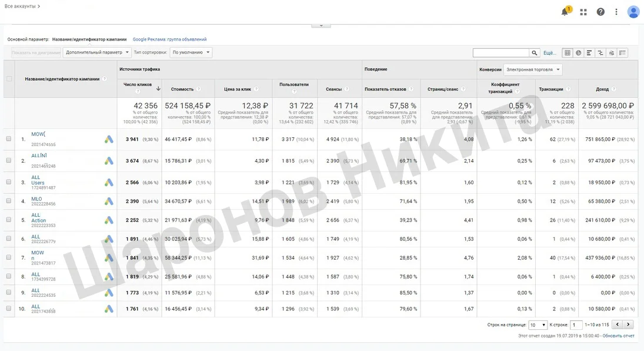
Task: Open the Дополнительный параметр dropdown
Action: coord(97,52)
